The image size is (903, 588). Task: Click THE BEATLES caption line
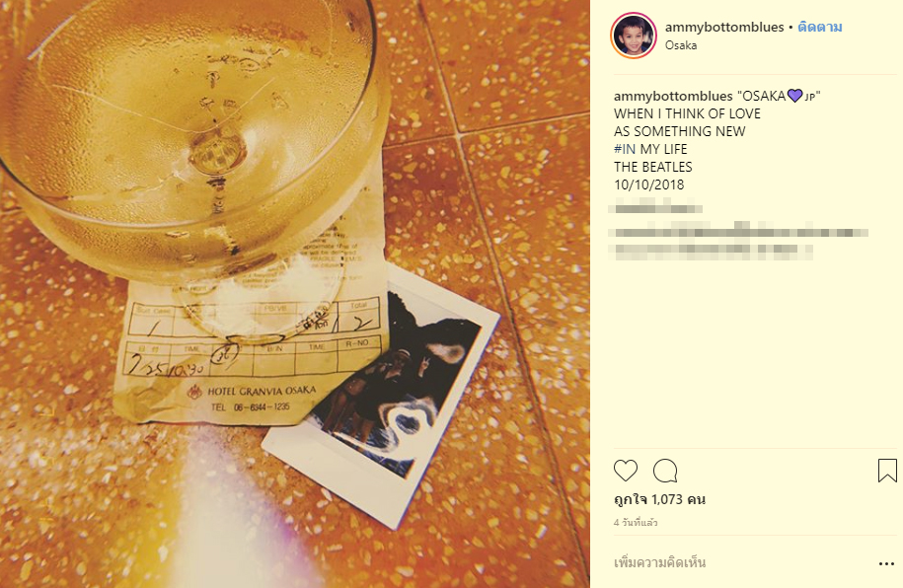click(x=653, y=167)
